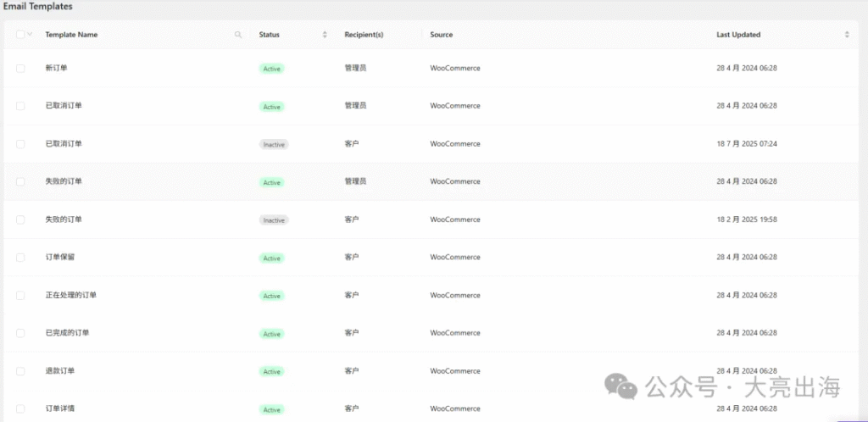Select the 订单保留 row checkbox

pyautogui.click(x=20, y=257)
